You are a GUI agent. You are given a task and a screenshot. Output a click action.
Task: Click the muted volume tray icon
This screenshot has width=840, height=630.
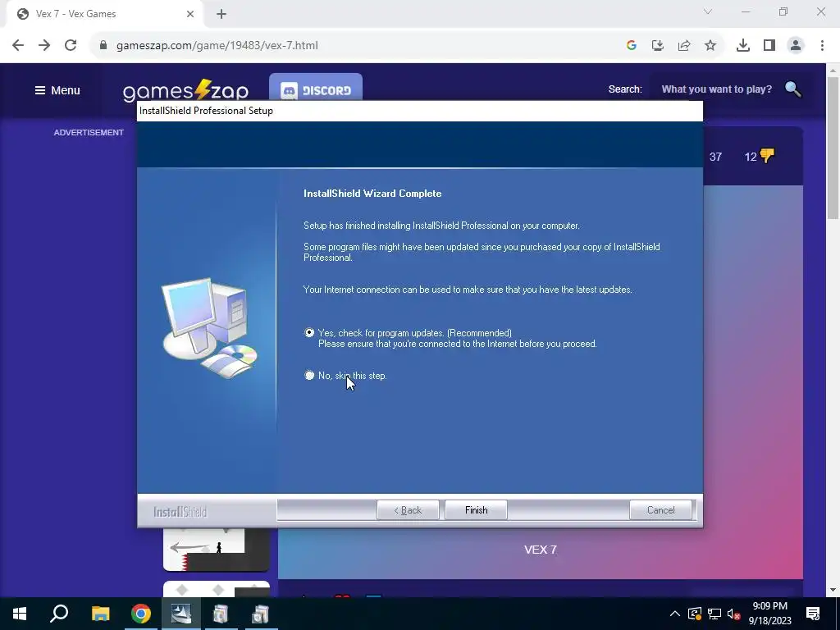pyautogui.click(x=734, y=614)
